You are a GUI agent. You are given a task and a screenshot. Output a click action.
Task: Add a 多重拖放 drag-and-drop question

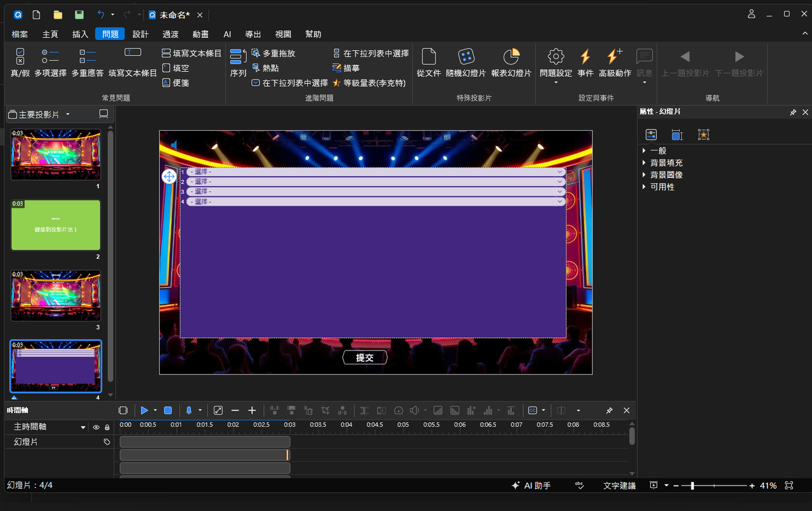click(x=273, y=53)
